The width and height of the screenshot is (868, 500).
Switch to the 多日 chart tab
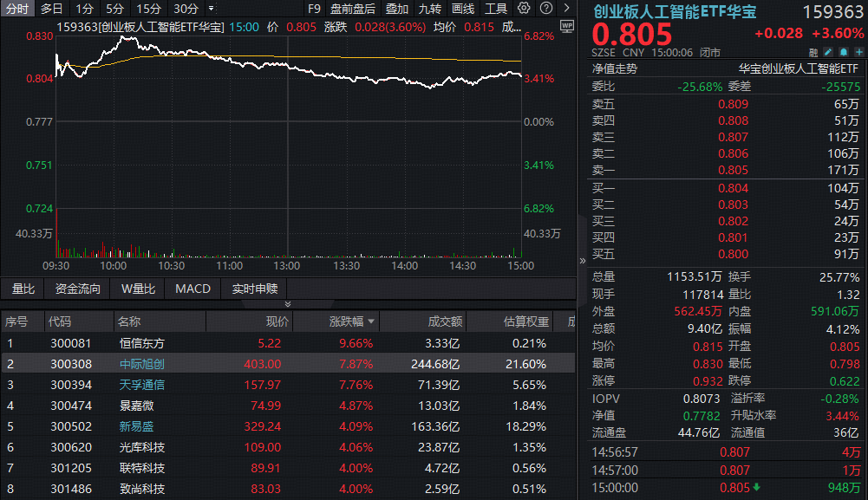(x=52, y=9)
